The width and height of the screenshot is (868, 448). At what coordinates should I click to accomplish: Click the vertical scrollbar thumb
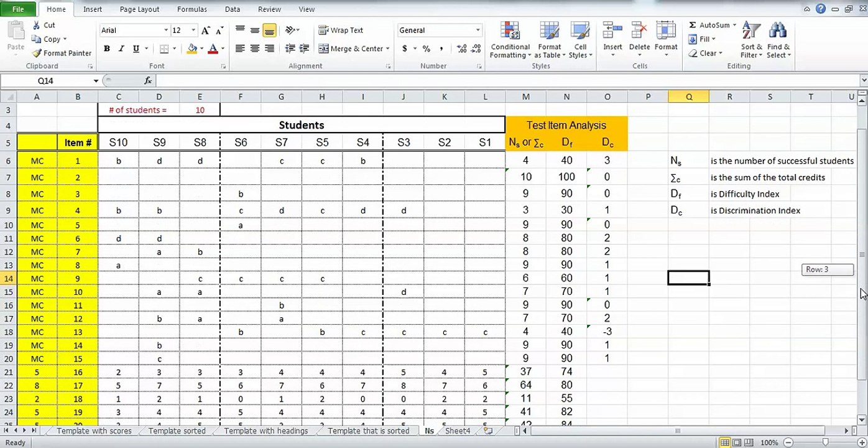pos(862,254)
